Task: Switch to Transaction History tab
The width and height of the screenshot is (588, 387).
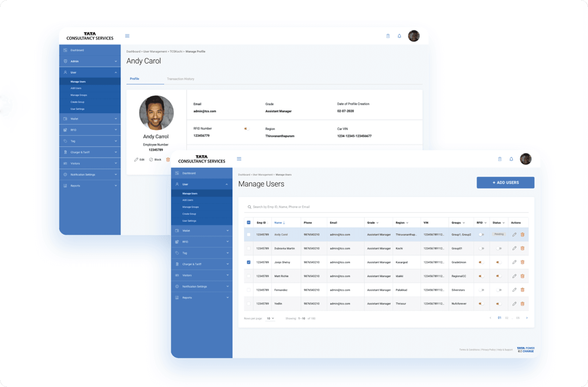Action: (181, 79)
